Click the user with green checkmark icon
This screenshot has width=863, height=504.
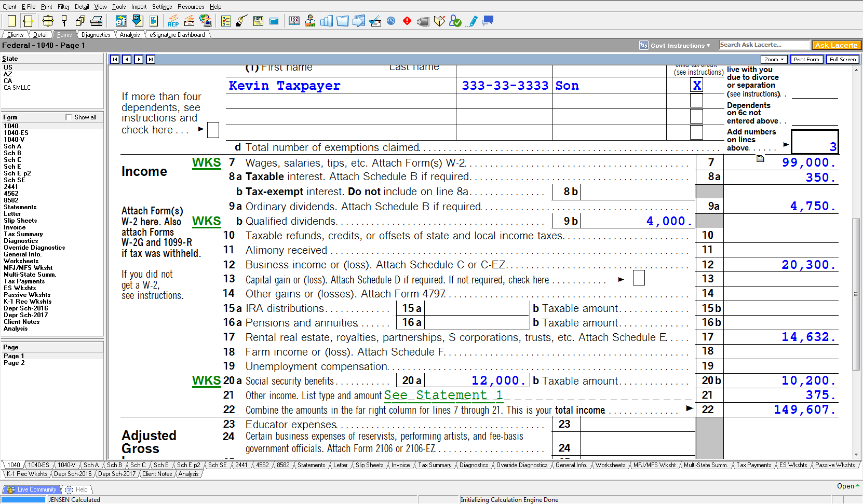coord(455,21)
